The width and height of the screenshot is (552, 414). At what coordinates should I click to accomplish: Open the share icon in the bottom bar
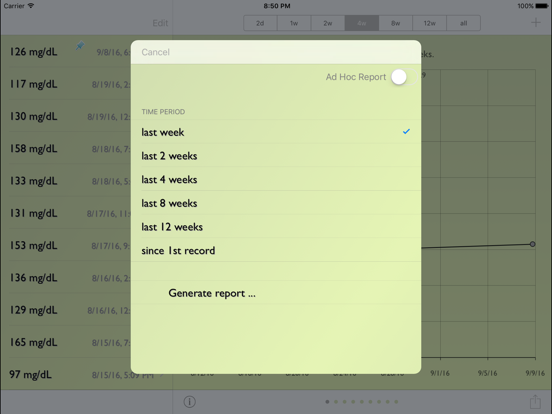(535, 401)
